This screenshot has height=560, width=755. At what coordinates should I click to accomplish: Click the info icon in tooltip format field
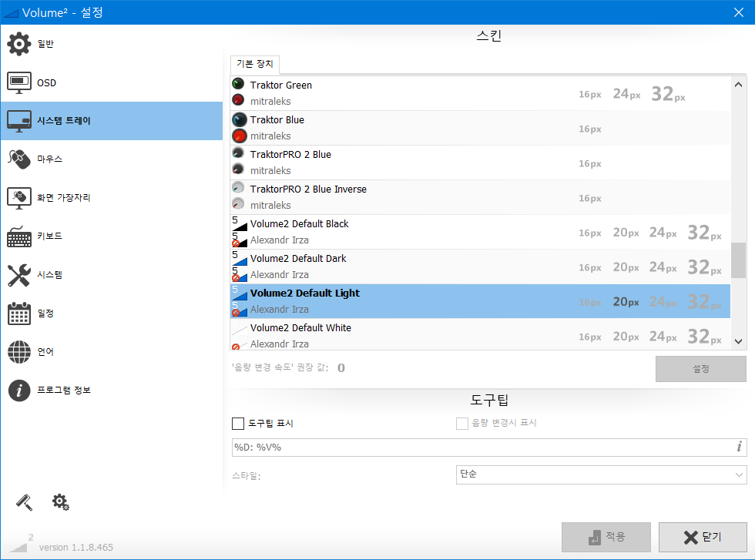739,447
